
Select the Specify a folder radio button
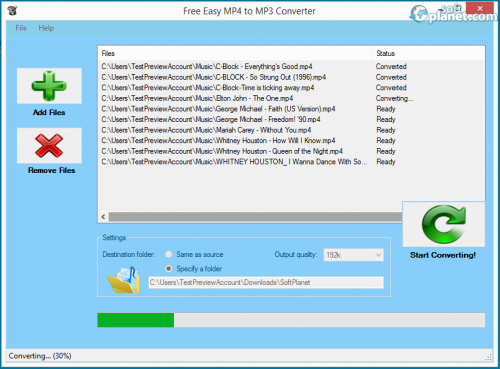pyautogui.click(x=169, y=268)
